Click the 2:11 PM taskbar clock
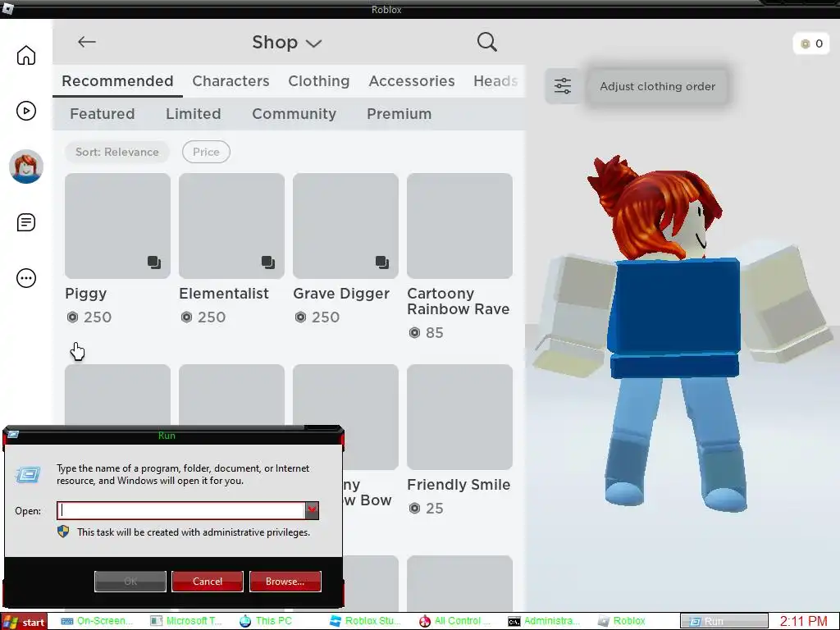Image resolution: width=840 pixels, height=630 pixels. [803, 622]
